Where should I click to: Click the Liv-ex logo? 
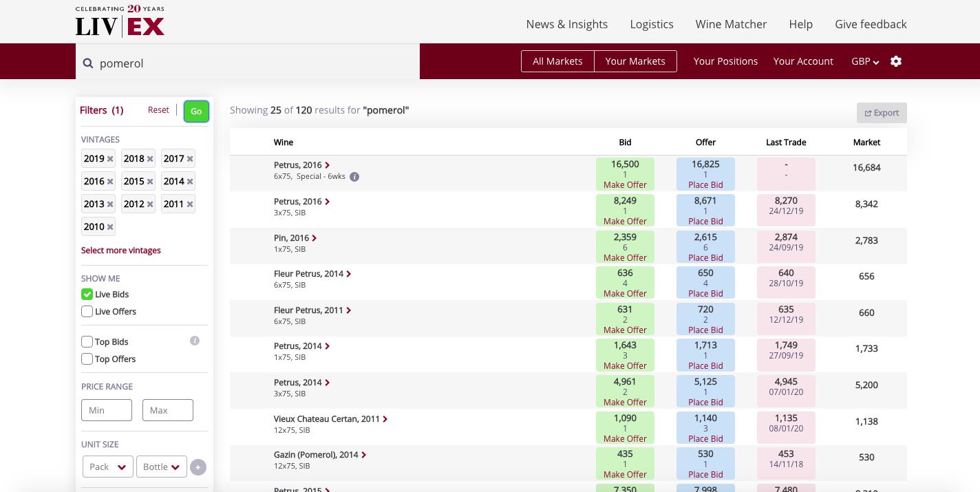(x=120, y=21)
